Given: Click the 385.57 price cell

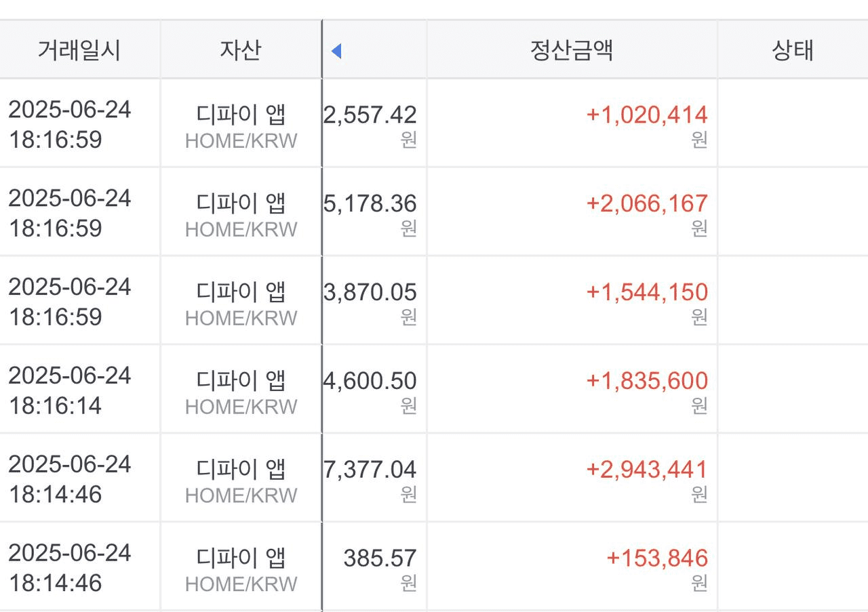Looking at the screenshot, I should 374,567.
